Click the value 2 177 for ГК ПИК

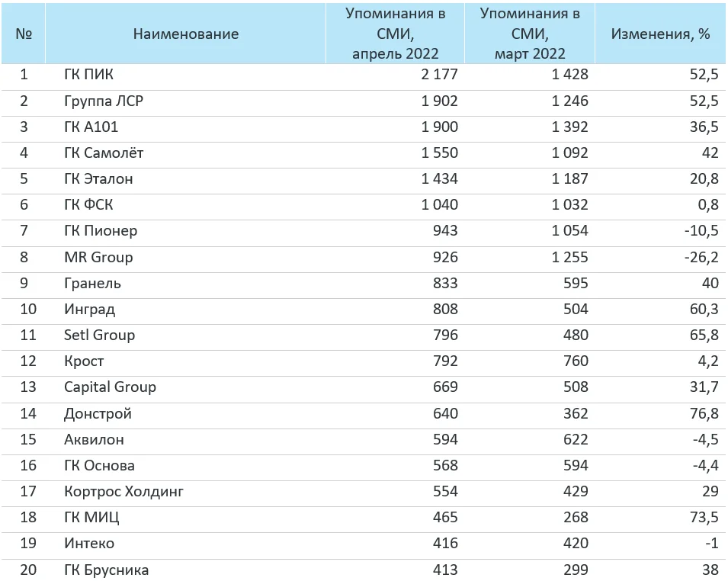435,74
